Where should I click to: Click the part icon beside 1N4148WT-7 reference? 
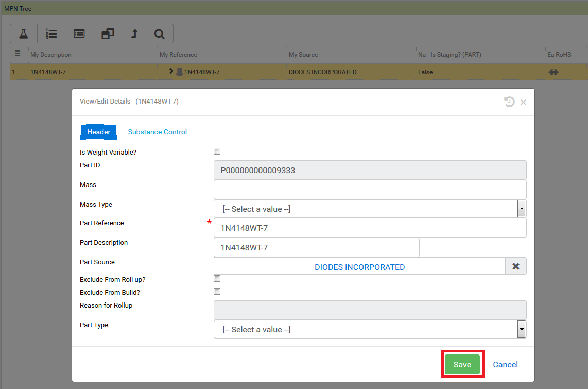coord(179,72)
